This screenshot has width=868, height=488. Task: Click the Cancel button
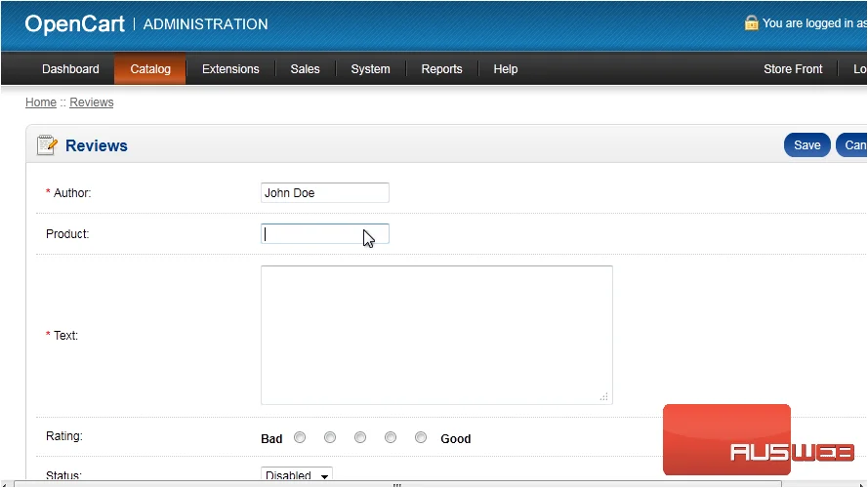852,145
